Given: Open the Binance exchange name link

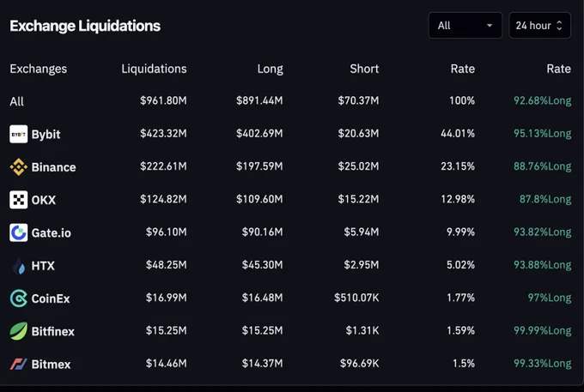Looking at the screenshot, I should [x=53, y=167].
